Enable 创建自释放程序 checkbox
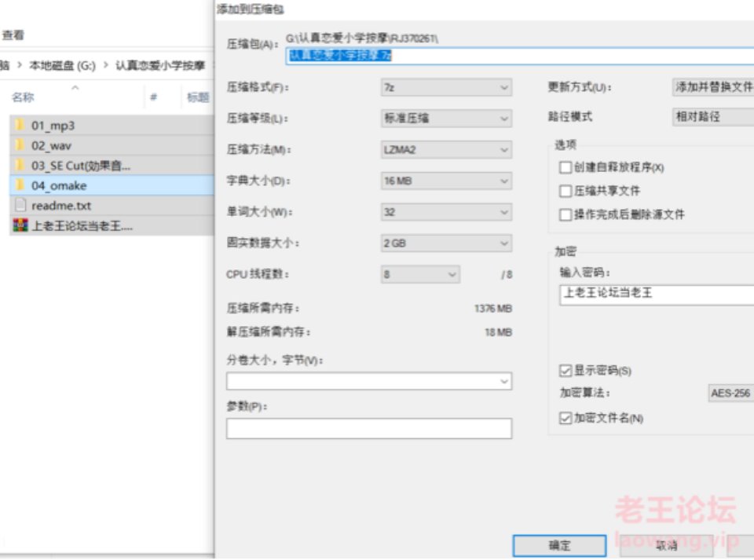The width and height of the screenshot is (754, 560). pos(565,167)
